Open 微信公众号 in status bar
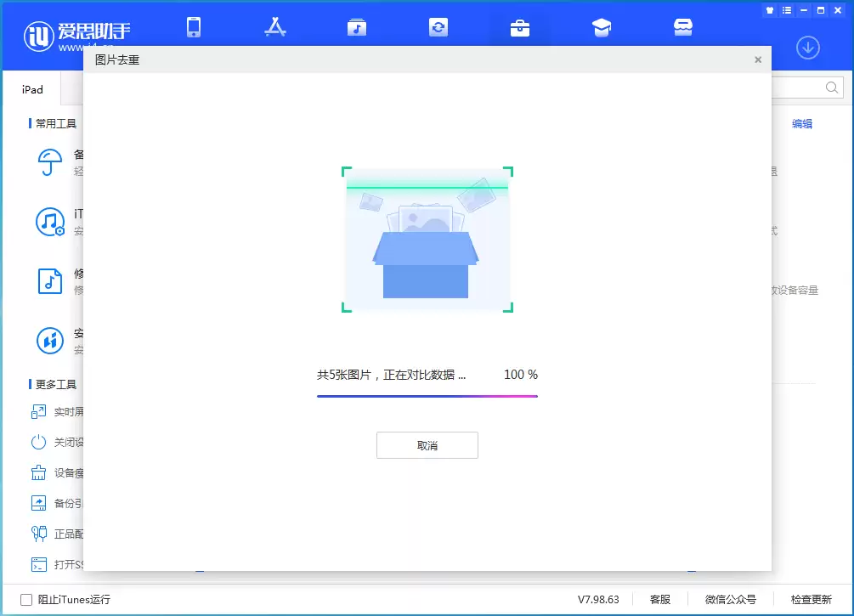Viewport: 854px width, 616px height. coord(731,600)
